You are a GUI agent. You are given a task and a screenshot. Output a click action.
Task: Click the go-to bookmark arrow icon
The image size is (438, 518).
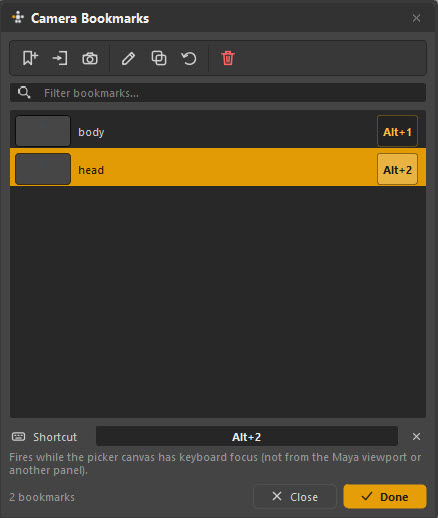click(x=60, y=58)
